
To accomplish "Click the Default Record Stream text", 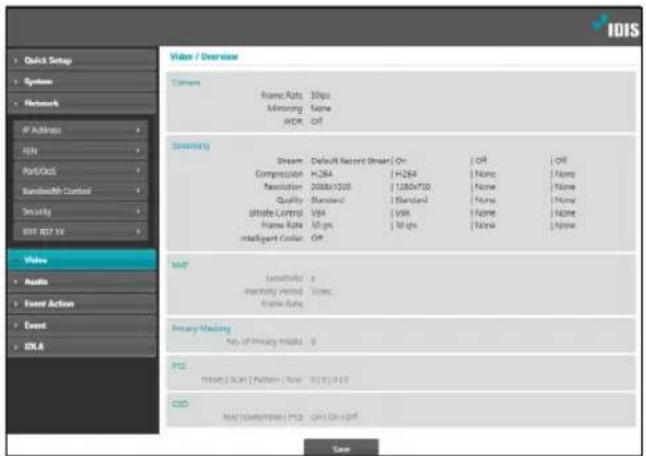I will [x=350, y=161].
